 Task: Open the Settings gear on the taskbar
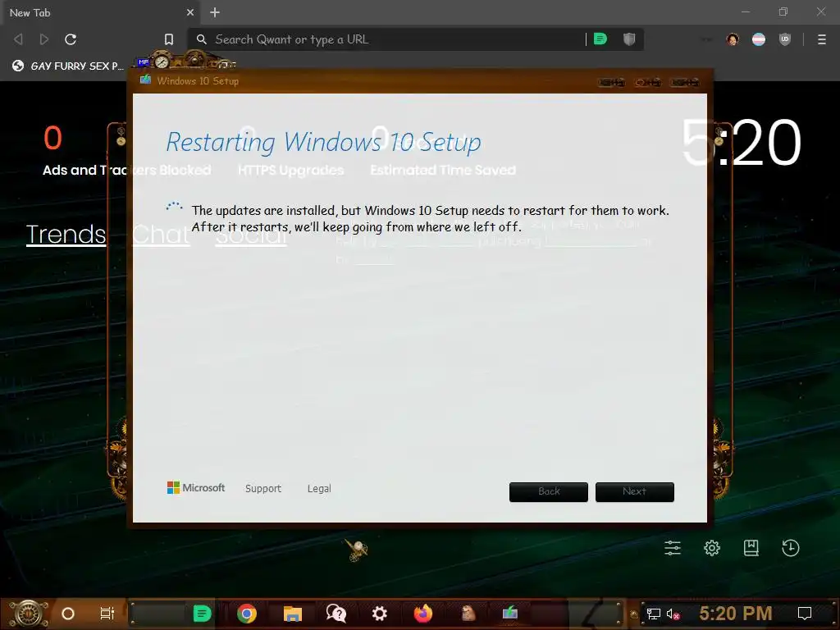(380, 614)
